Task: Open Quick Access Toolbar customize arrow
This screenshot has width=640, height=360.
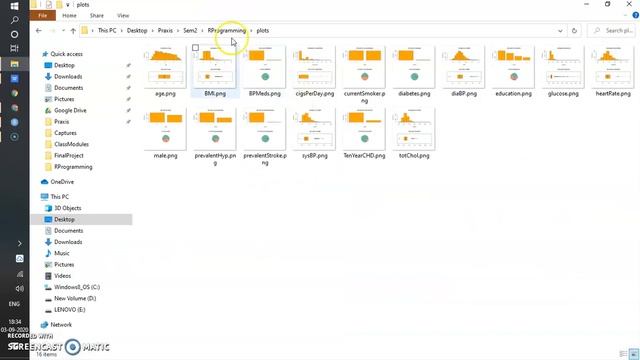Action: pyautogui.click(x=67, y=5)
